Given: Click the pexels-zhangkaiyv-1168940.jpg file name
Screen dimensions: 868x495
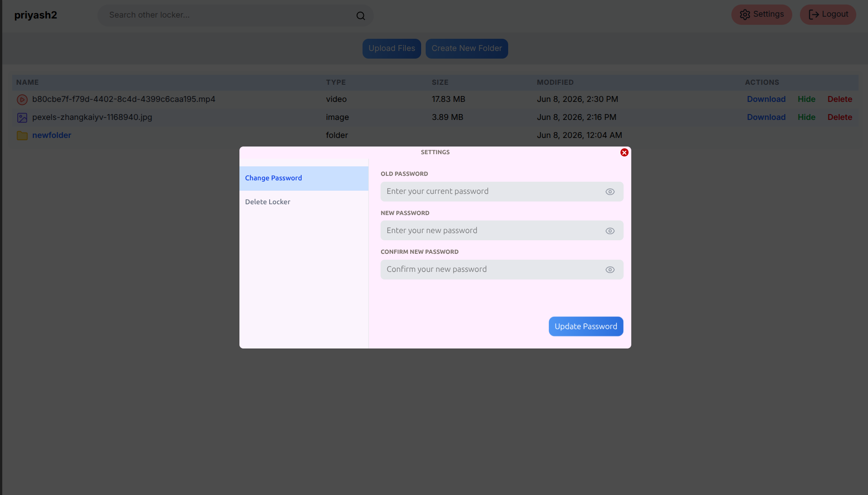Looking at the screenshot, I should pos(92,117).
